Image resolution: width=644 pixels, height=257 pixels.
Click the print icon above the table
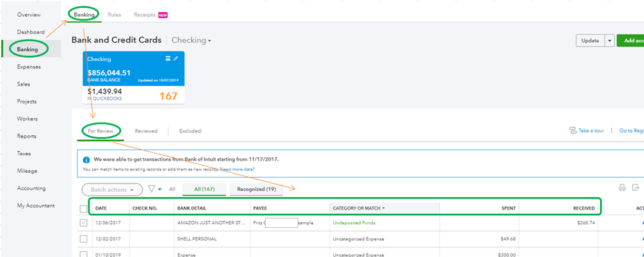coord(622,187)
